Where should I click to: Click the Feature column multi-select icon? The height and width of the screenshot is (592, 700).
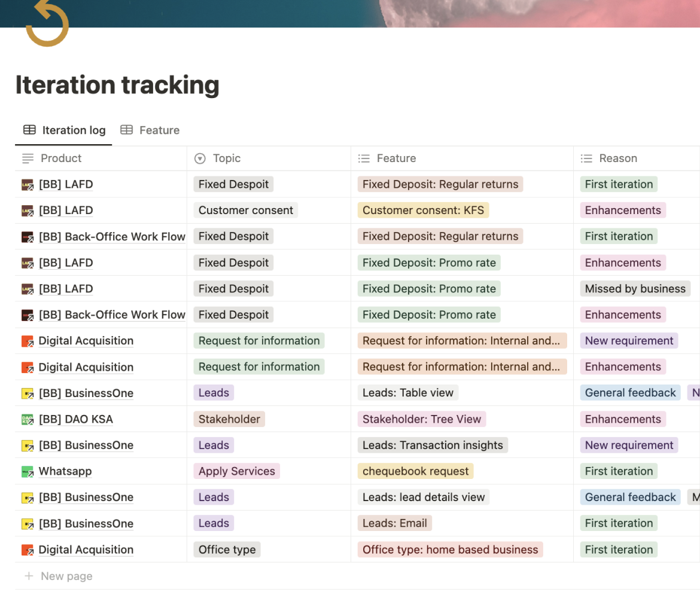click(x=364, y=158)
